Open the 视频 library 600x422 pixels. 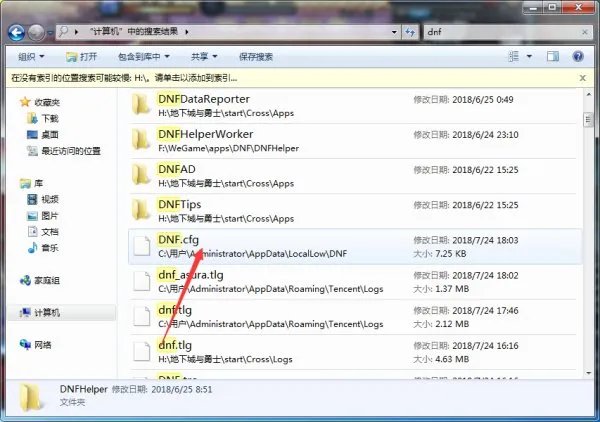tap(50, 199)
